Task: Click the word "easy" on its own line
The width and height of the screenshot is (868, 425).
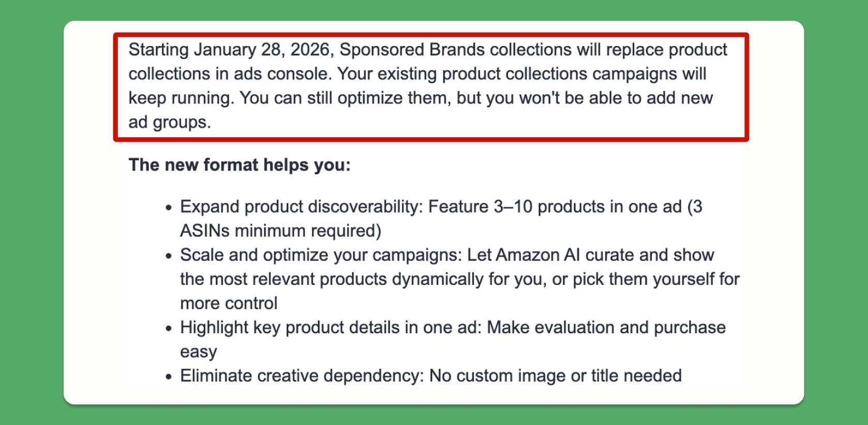Action: (198, 352)
